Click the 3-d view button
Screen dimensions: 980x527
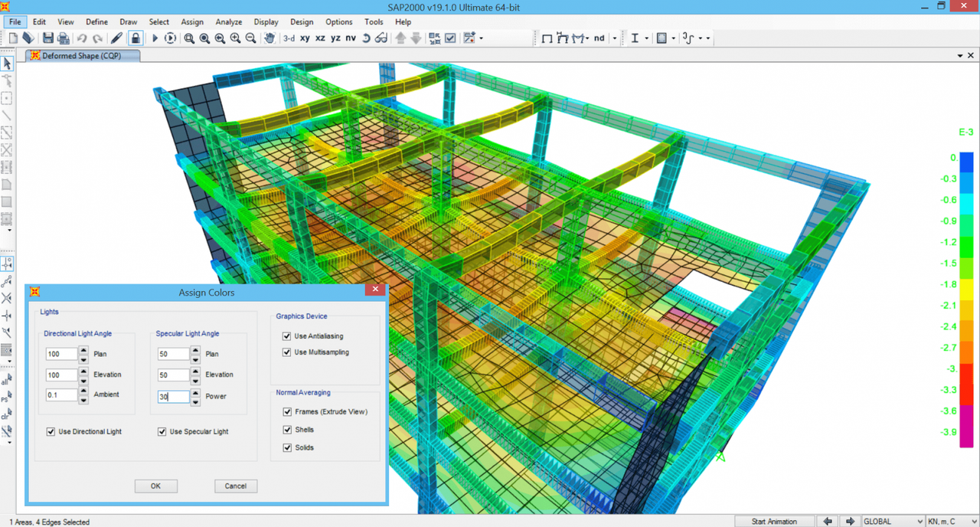289,38
